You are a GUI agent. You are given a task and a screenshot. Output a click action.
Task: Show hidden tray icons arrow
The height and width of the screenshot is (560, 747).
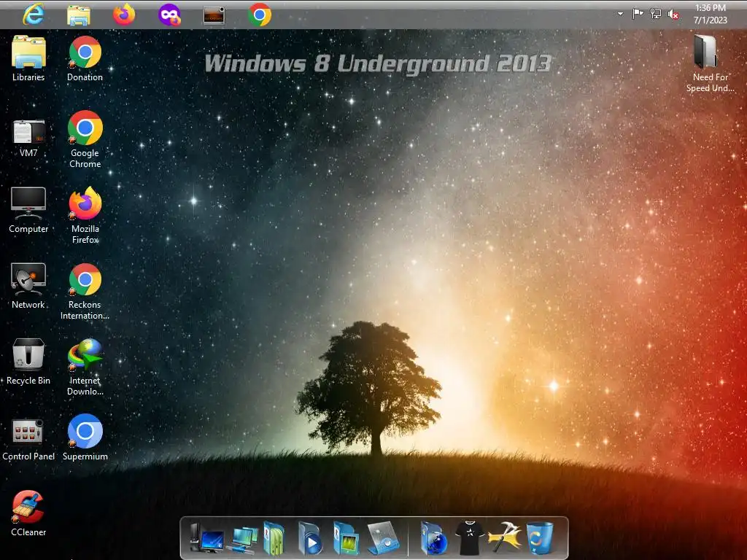(620, 14)
